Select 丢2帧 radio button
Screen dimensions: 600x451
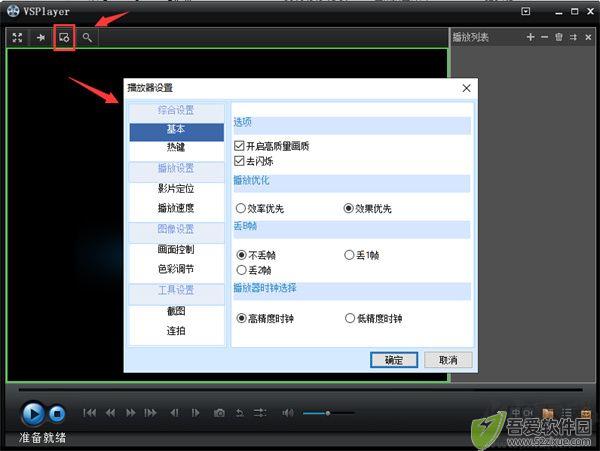[x=241, y=270]
